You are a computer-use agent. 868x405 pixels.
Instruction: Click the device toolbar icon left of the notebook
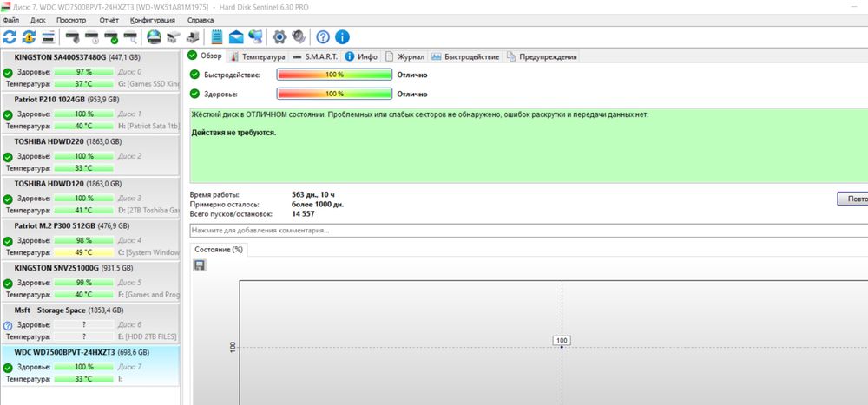(193, 37)
